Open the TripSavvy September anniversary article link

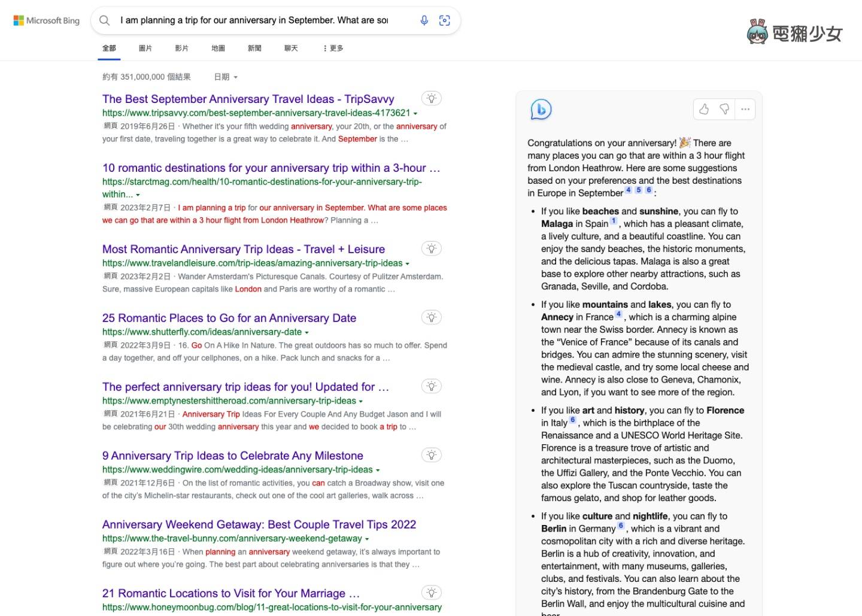coord(248,99)
